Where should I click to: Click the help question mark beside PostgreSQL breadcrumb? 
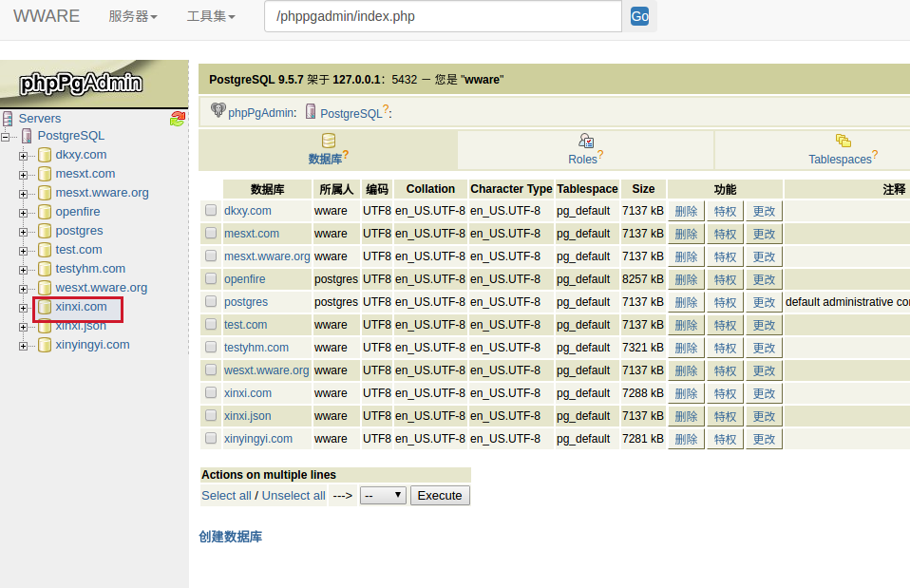tap(386, 108)
